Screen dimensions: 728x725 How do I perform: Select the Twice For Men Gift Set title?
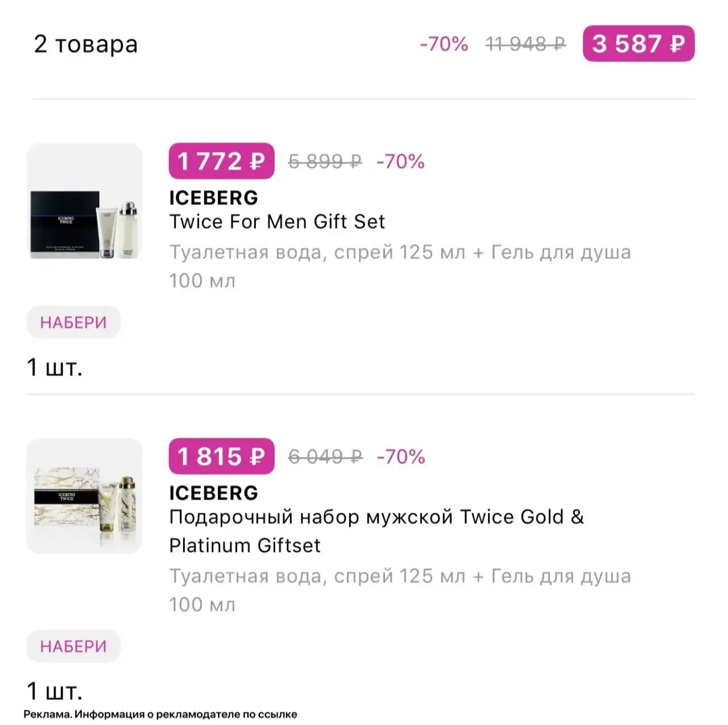pyautogui.click(x=277, y=221)
